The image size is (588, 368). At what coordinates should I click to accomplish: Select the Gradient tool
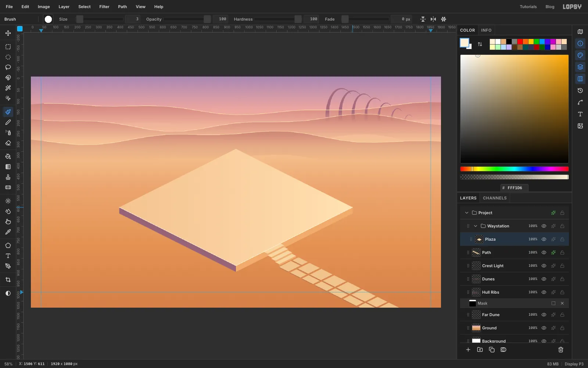[8, 167]
